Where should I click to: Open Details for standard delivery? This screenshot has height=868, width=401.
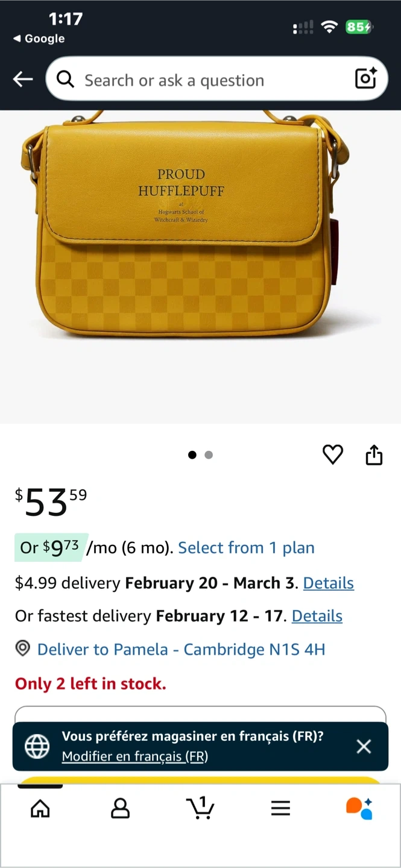tap(328, 583)
